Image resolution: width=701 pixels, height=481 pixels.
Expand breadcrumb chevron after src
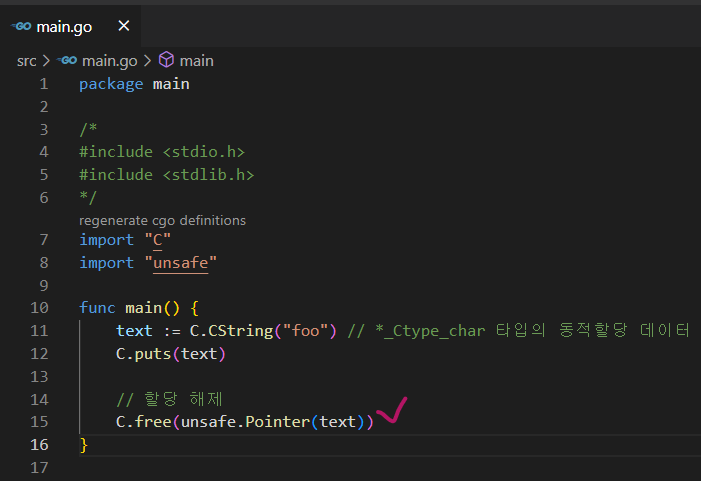[46, 60]
